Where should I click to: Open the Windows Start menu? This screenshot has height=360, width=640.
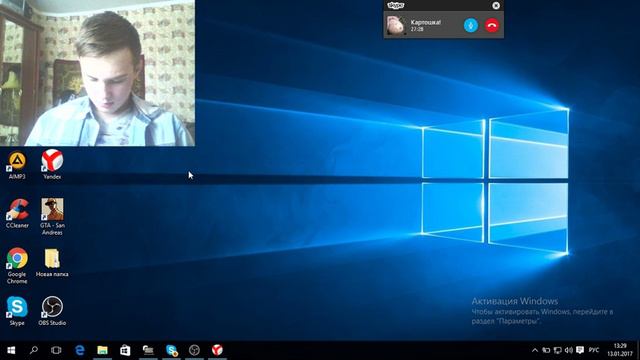(x=11, y=350)
